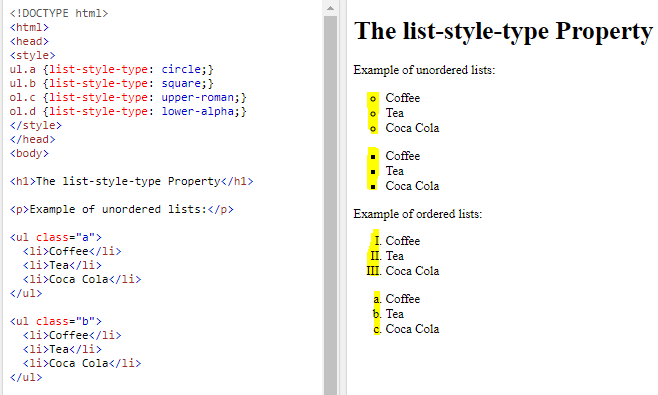This screenshot has height=395, width=658.
Task: Click the <ul class="a"> code line
Action: pos(56,237)
